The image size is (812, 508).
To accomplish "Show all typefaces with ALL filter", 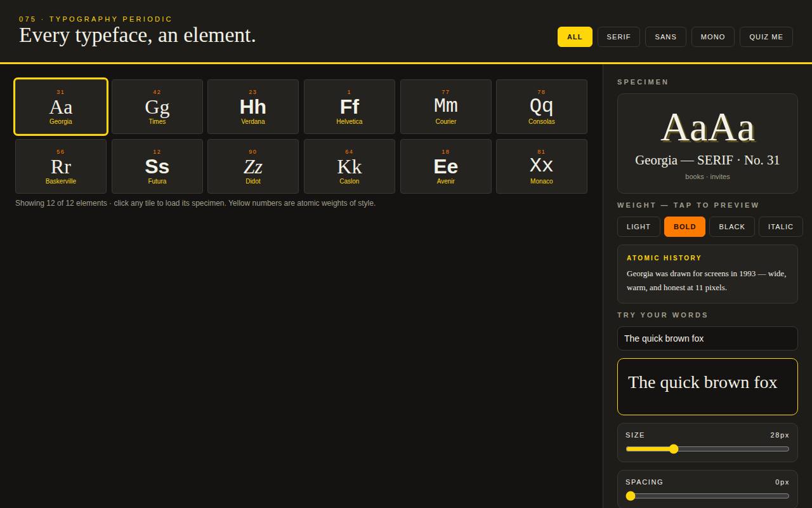I will click(575, 37).
